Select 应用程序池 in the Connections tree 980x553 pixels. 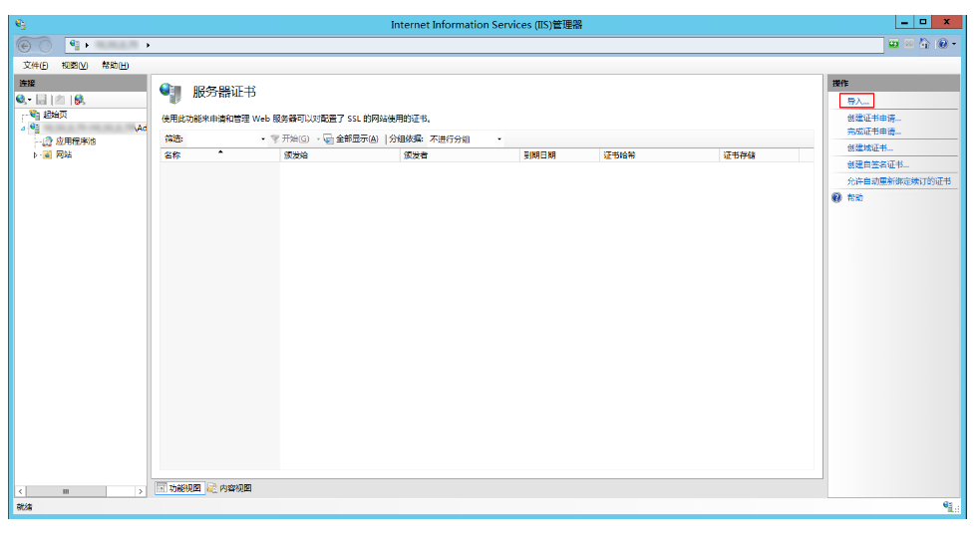(x=75, y=141)
